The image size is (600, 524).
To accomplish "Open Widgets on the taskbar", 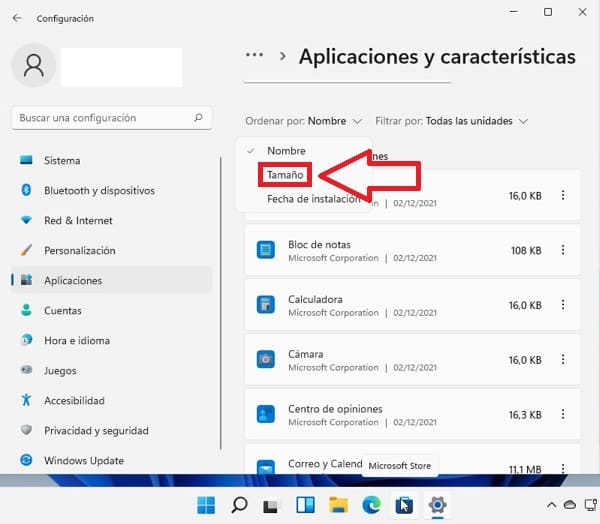I will (305, 505).
